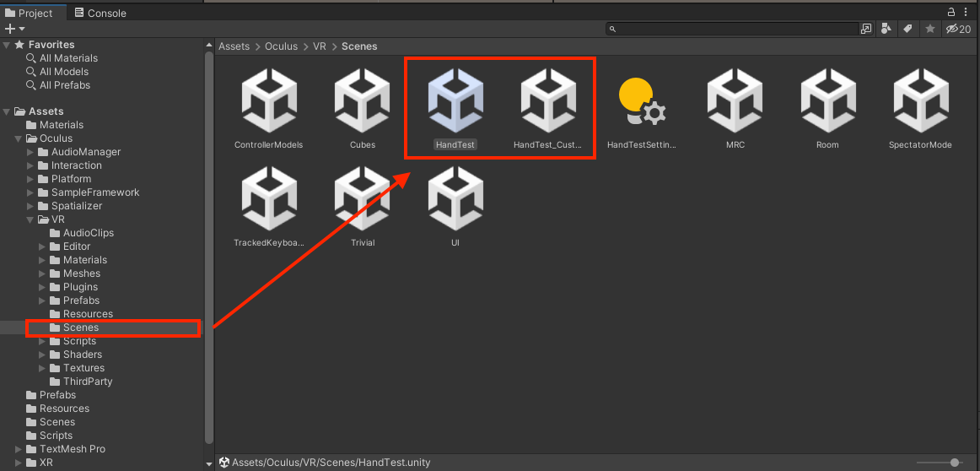
Task: Select the TrackedKeyboard scene asset icon
Action: pyautogui.click(x=269, y=199)
